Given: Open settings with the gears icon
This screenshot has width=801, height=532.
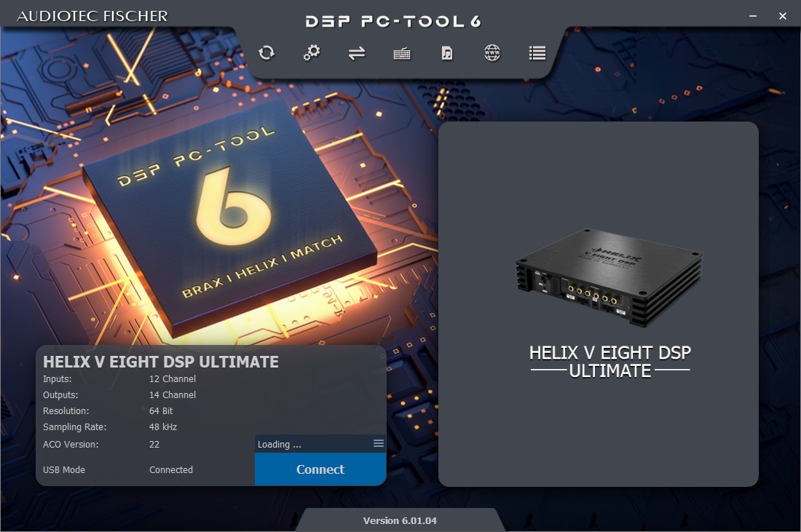Looking at the screenshot, I should (312, 52).
